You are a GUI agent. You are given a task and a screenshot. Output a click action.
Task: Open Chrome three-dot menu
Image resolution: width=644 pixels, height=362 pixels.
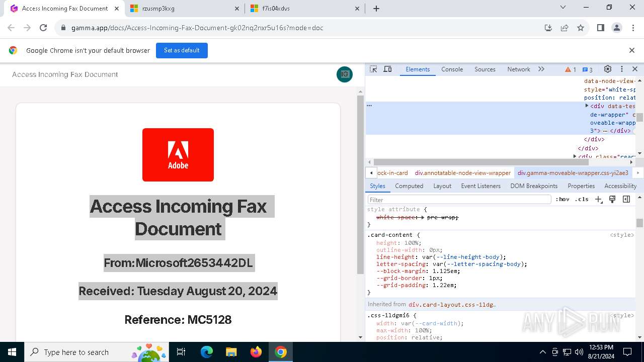632,28
